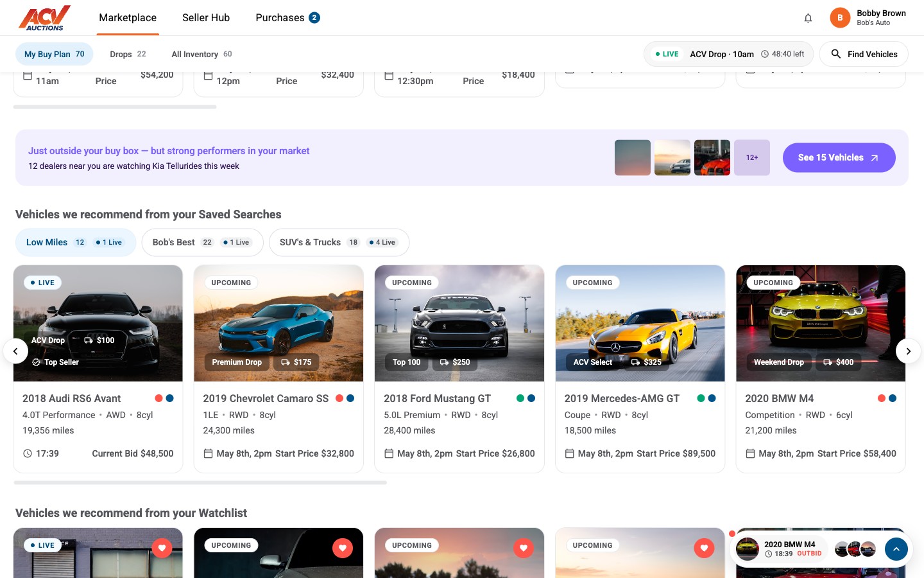Go to the Purchases tab
Image resolution: width=924 pixels, height=578 pixels.
[287, 18]
